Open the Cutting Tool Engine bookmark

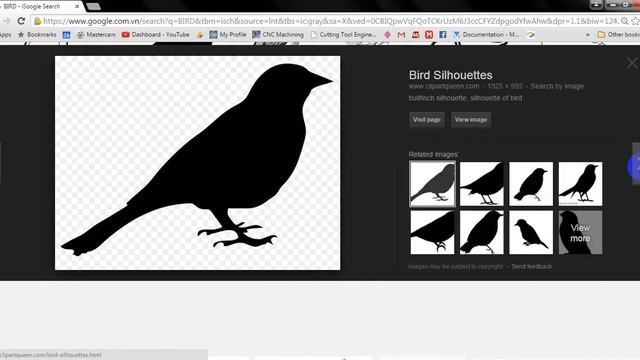point(343,35)
